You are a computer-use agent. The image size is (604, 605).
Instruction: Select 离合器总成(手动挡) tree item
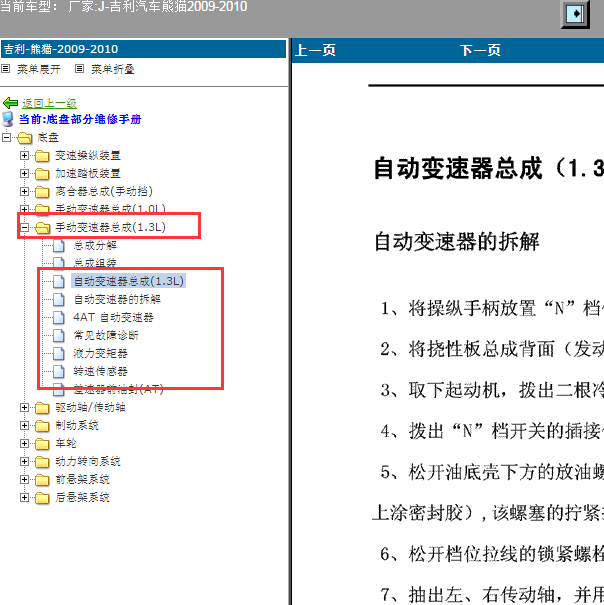point(104,191)
